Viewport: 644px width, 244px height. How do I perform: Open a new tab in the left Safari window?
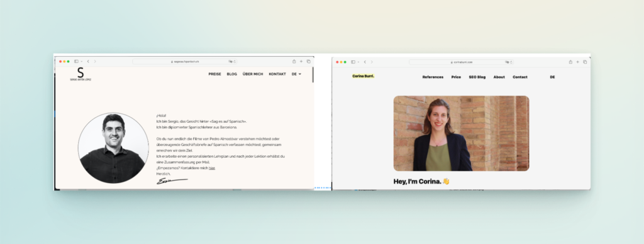click(301, 62)
